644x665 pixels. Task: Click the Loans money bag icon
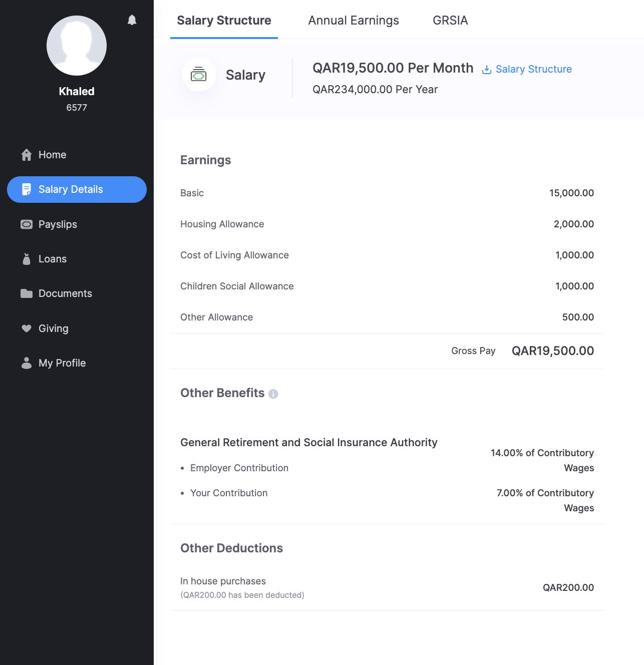27,259
